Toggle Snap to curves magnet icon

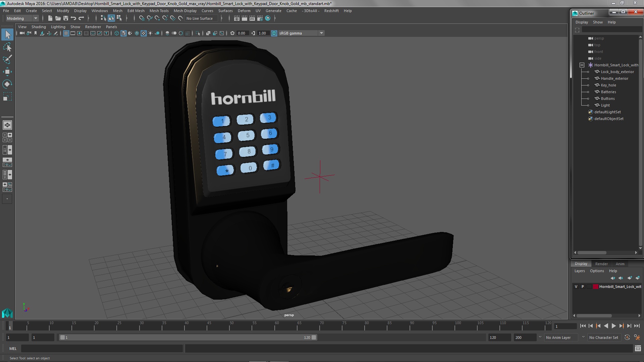point(150,18)
